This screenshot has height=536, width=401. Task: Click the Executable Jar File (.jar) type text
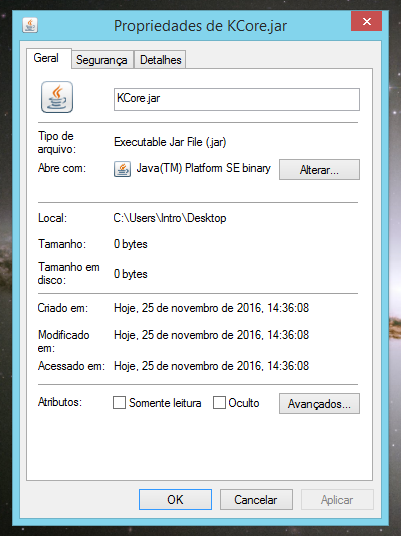(x=170, y=142)
